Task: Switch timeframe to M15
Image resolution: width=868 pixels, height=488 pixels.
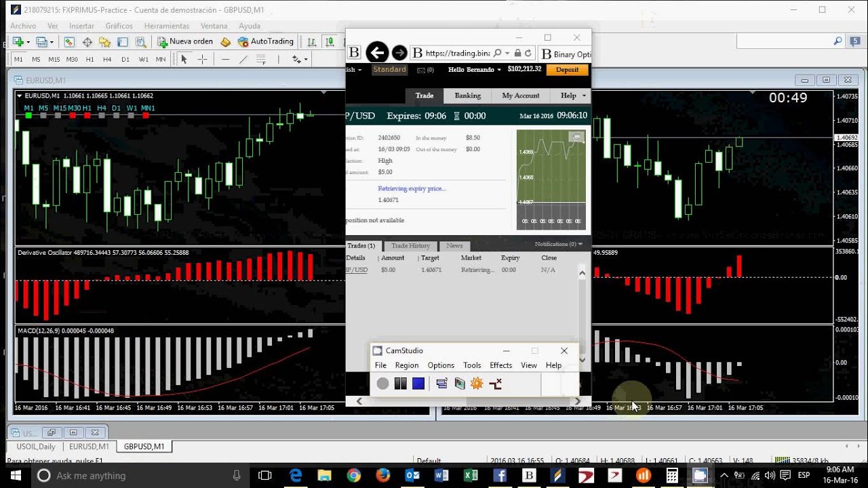Action: (x=54, y=59)
